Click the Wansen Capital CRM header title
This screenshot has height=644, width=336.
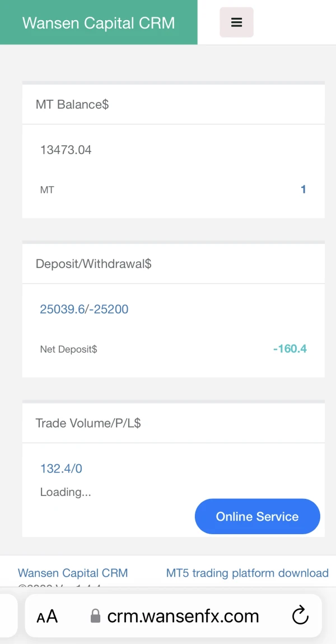click(x=99, y=23)
